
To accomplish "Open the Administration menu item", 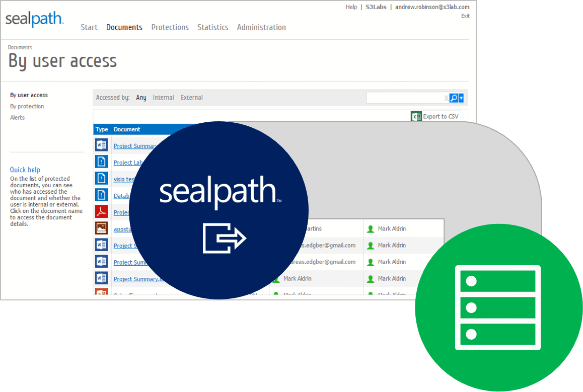I will click(261, 27).
